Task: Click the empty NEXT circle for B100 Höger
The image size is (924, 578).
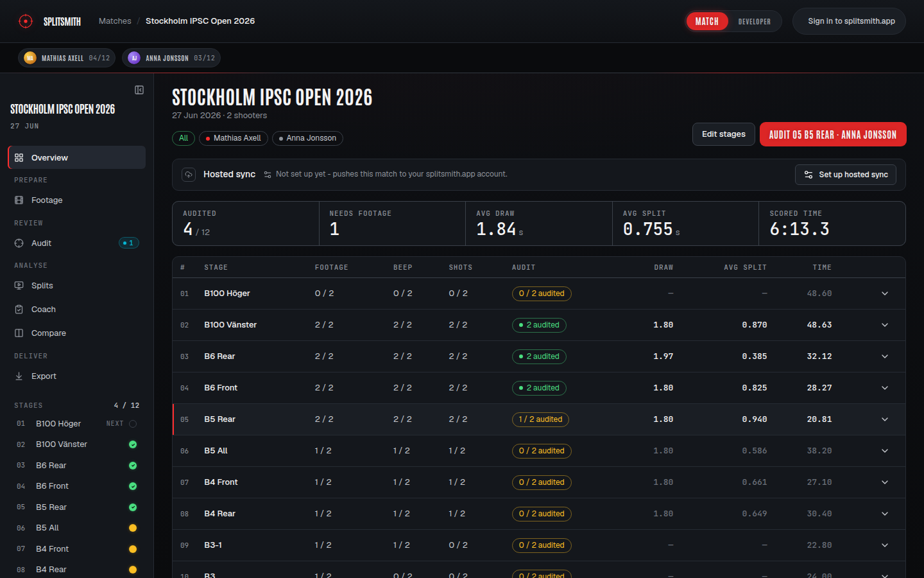Action: [x=133, y=424]
